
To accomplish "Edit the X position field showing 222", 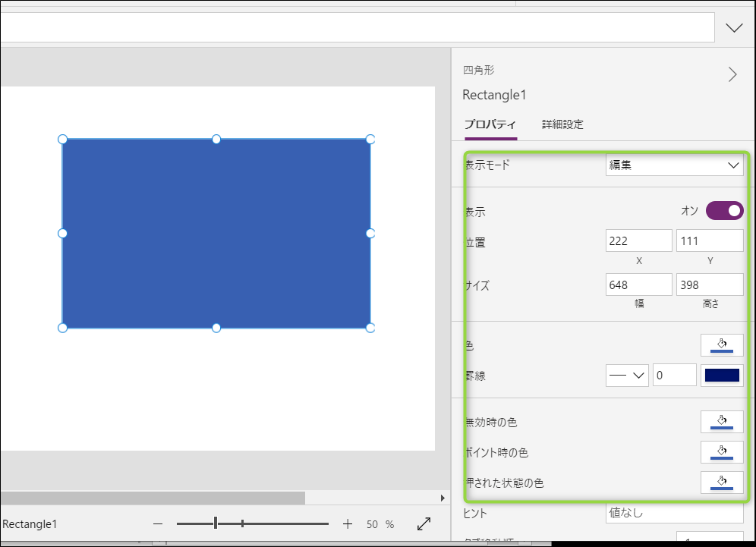I will coord(639,240).
